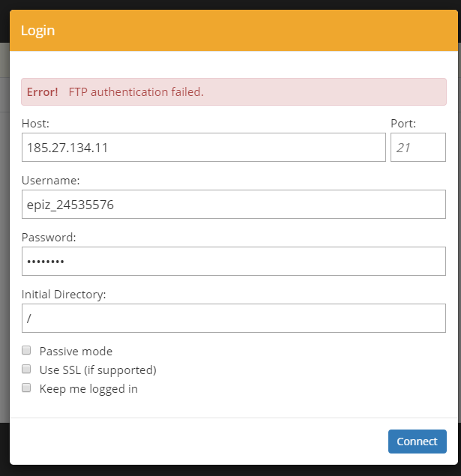Click the 'Keep me logged in' label text
This screenshot has width=461, height=476.
pyautogui.click(x=88, y=389)
